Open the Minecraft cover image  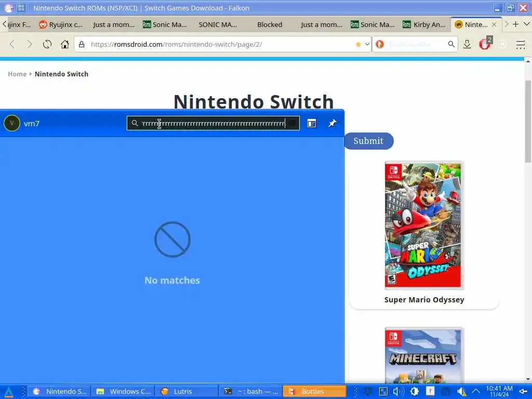pos(423,356)
